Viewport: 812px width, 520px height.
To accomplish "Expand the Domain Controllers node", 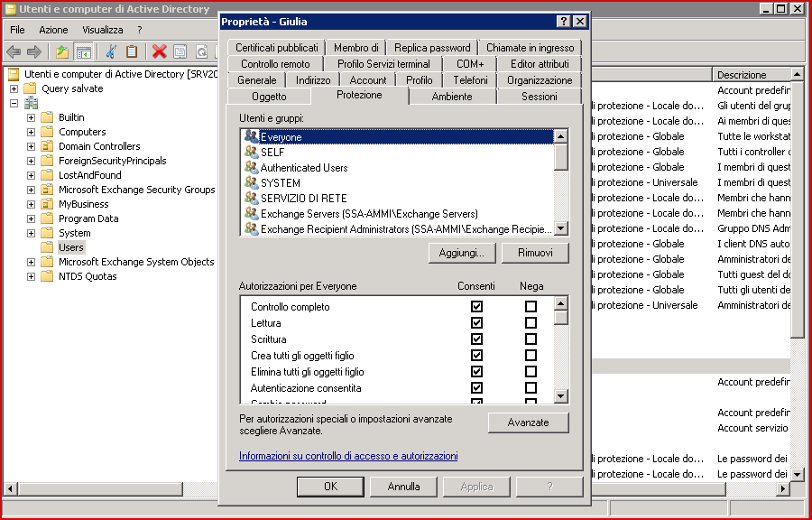I will coord(31,146).
